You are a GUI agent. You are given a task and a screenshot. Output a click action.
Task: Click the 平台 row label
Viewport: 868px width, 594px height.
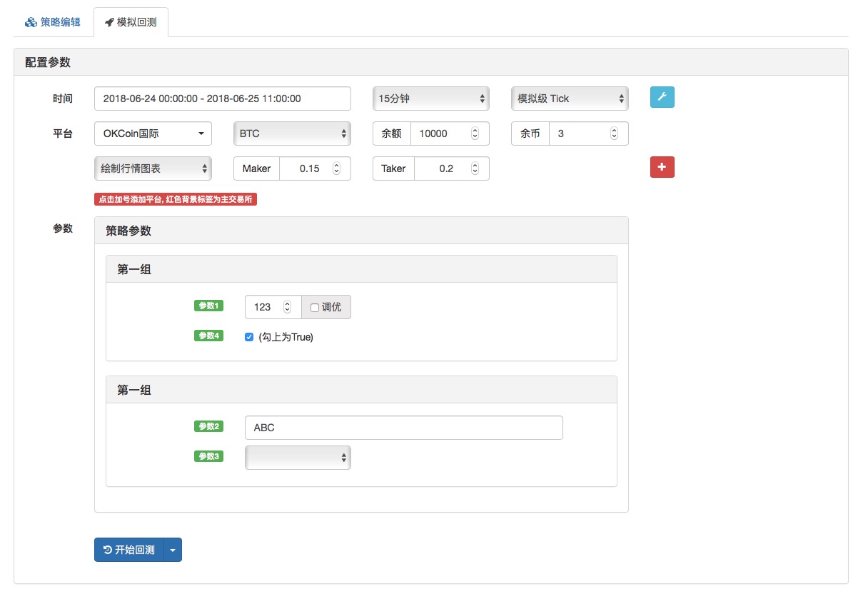point(63,134)
